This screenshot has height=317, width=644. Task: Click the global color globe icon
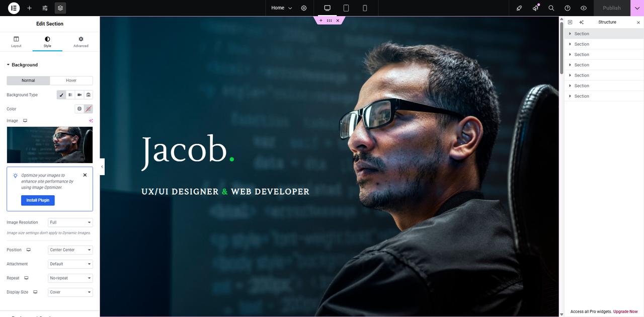pos(79,109)
